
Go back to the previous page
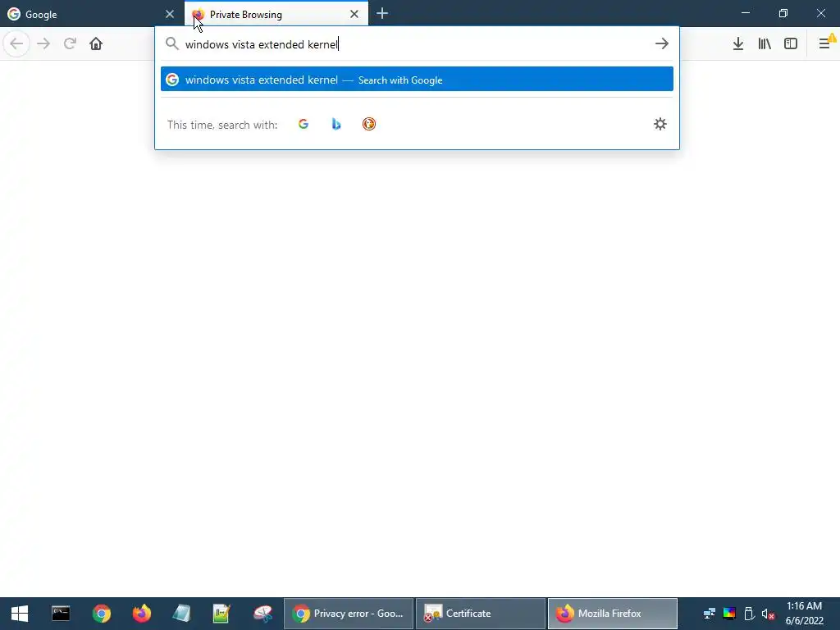(x=16, y=43)
